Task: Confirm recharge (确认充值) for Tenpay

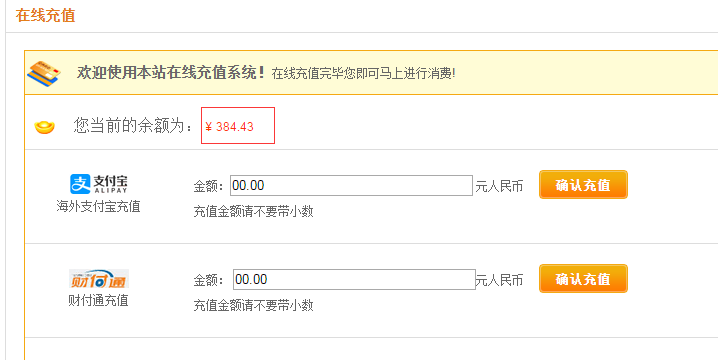Action: (583, 278)
